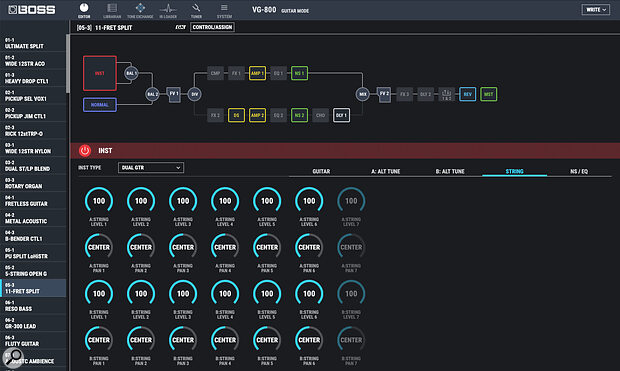Select the NS 1 noise suppressor block

[x=299, y=73]
